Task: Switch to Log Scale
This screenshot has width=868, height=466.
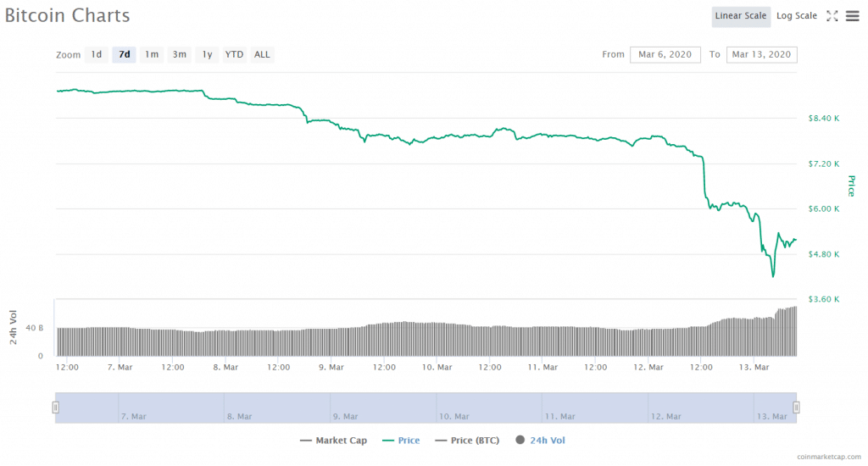Action: (797, 15)
